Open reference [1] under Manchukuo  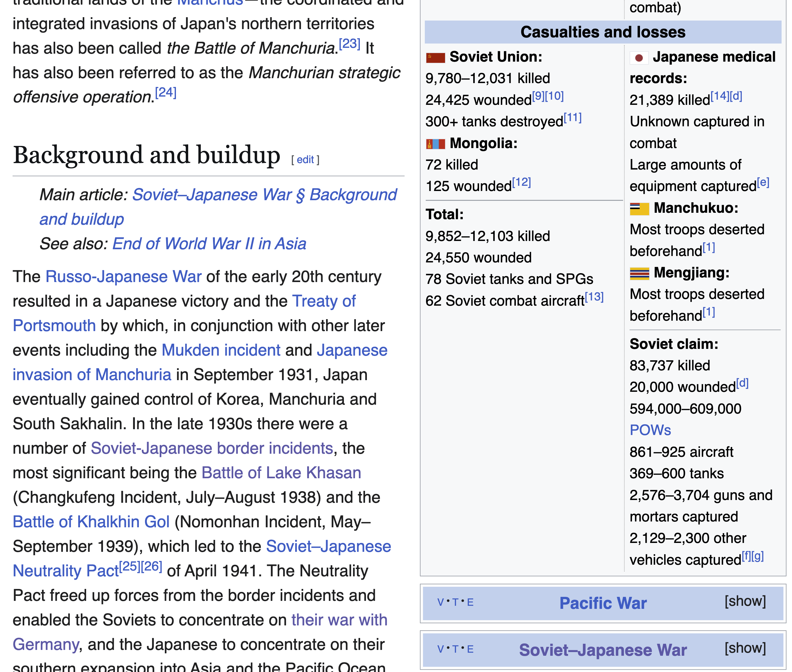click(709, 247)
